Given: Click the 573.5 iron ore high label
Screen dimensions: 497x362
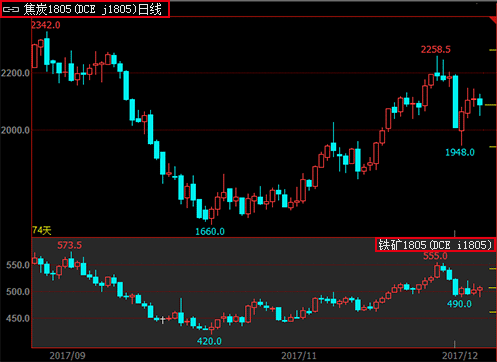Looking at the screenshot, I should (69, 245).
